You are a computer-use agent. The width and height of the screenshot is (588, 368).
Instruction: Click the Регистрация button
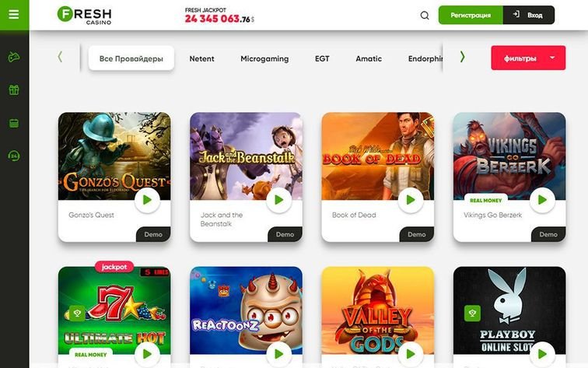(x=471, y=15)
